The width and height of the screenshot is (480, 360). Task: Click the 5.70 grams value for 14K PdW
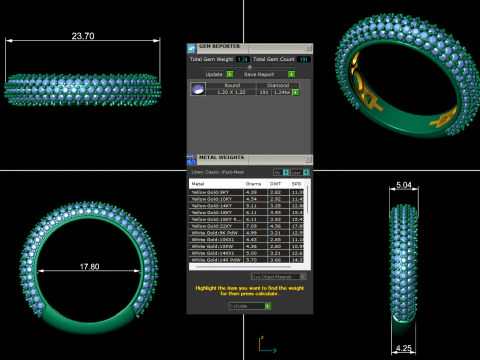(x=251, y=260)
